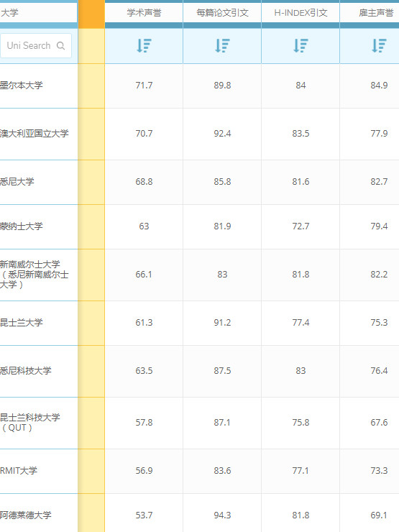Open 新南威尔士大学 university link

[34, 274]
